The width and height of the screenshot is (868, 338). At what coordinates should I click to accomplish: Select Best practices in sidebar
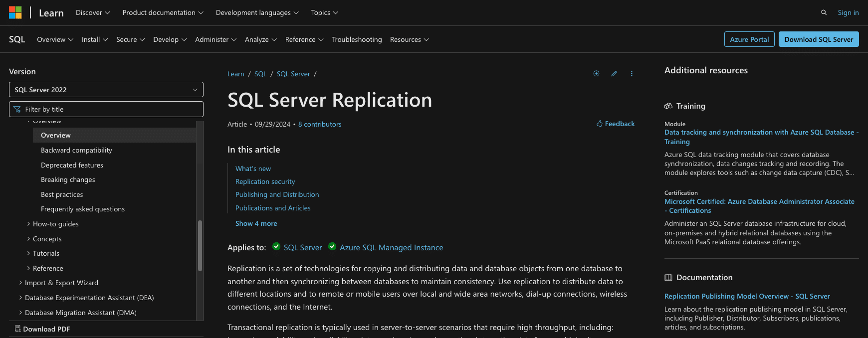[62, 194]
